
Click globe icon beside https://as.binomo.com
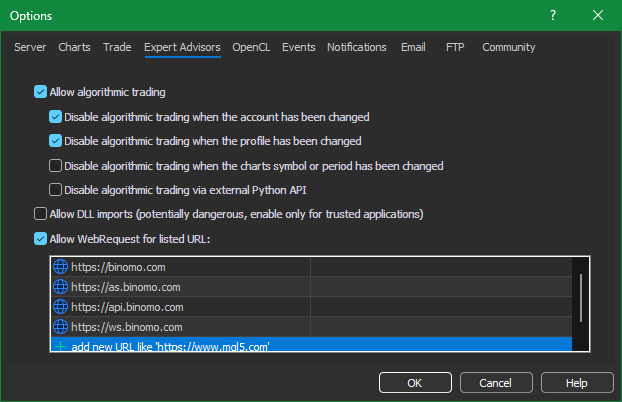pos(60,287)
